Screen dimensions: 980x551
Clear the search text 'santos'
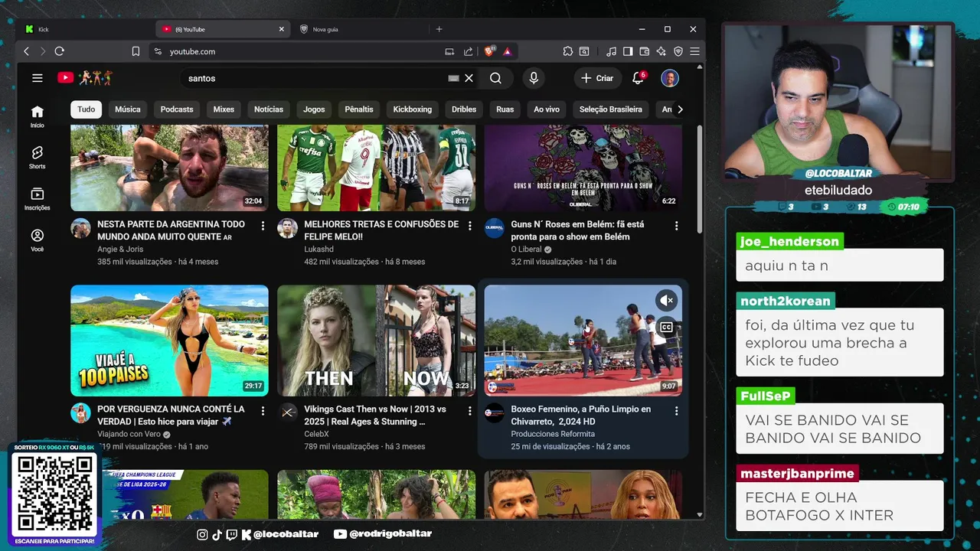[x=469, y=78]
